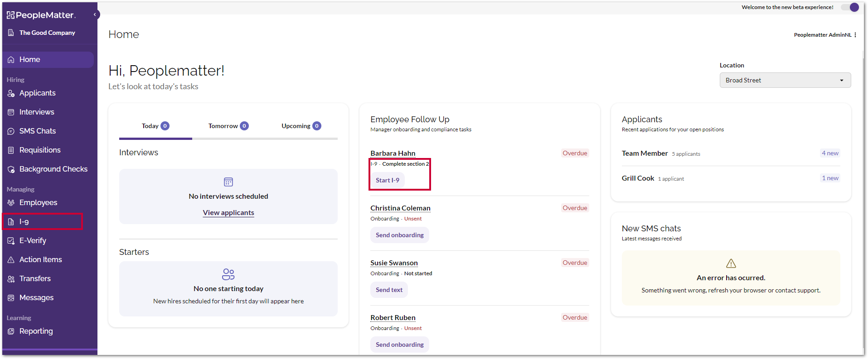
Task: Click the people icon above No one starting today
Action: (228, 274)
